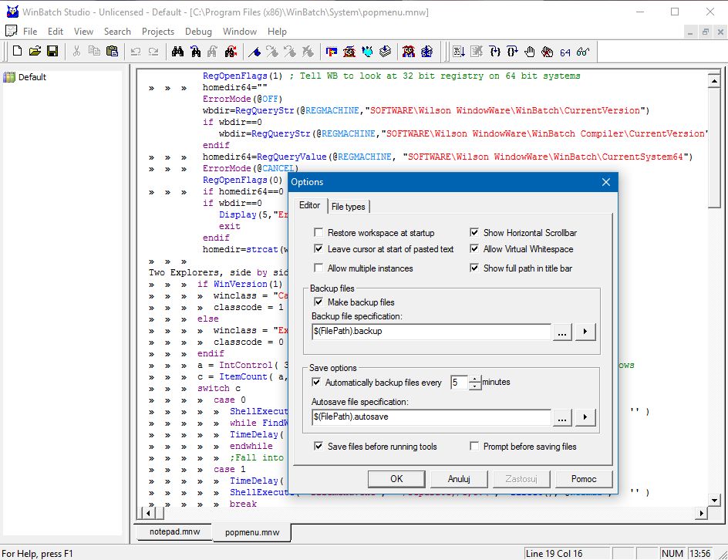The image size is (728, 560).
Task: Click the Watch glasses icon
Action: [583, 51]
